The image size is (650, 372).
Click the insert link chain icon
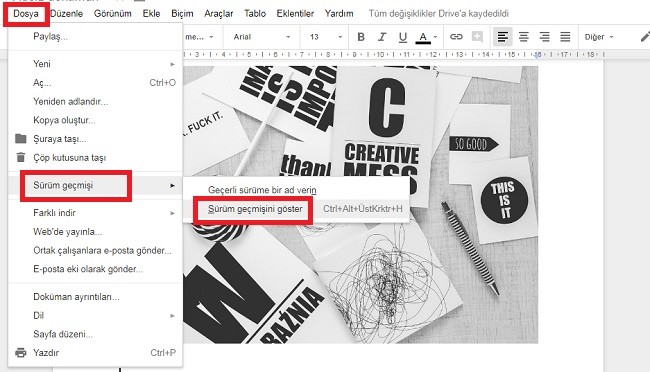(456, 37)
